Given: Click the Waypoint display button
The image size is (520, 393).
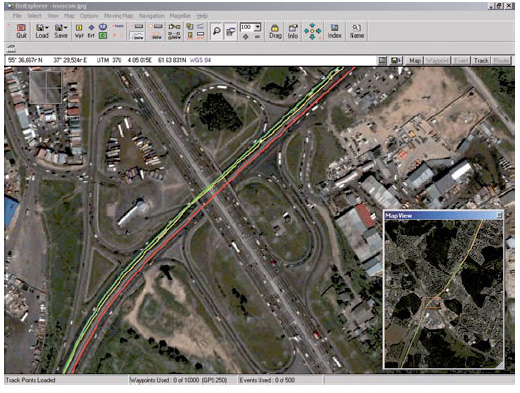Looking at the screenshot, I should [x=437, y=60].
